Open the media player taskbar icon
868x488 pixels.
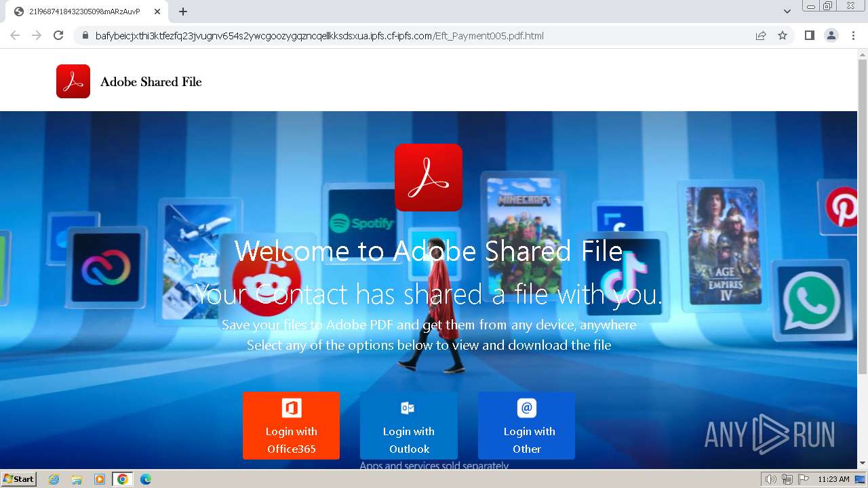coord(100,479)
